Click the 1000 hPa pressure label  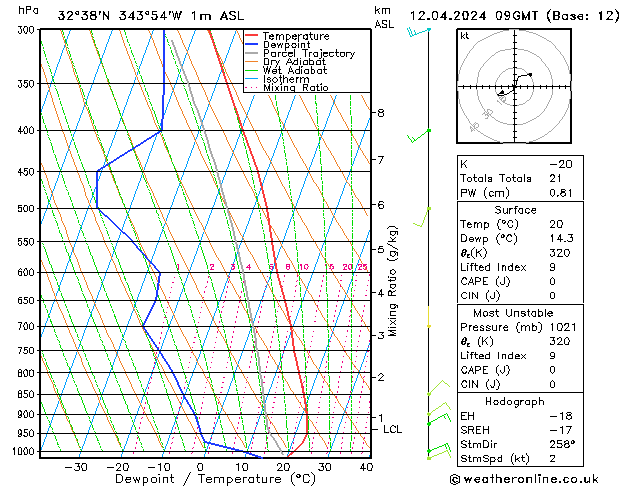[x=25, y=452]
